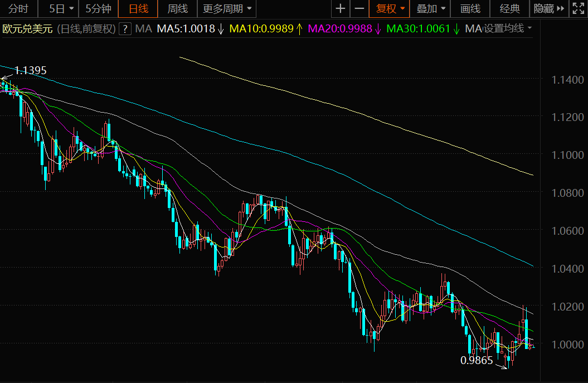Switch to 分时 intraday tab

(18, 8)
